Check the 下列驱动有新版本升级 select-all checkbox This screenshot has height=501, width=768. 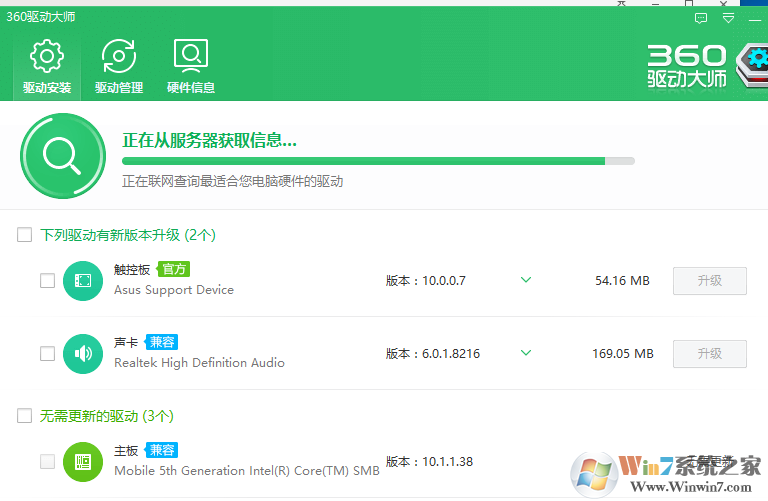tap(24, 235)
